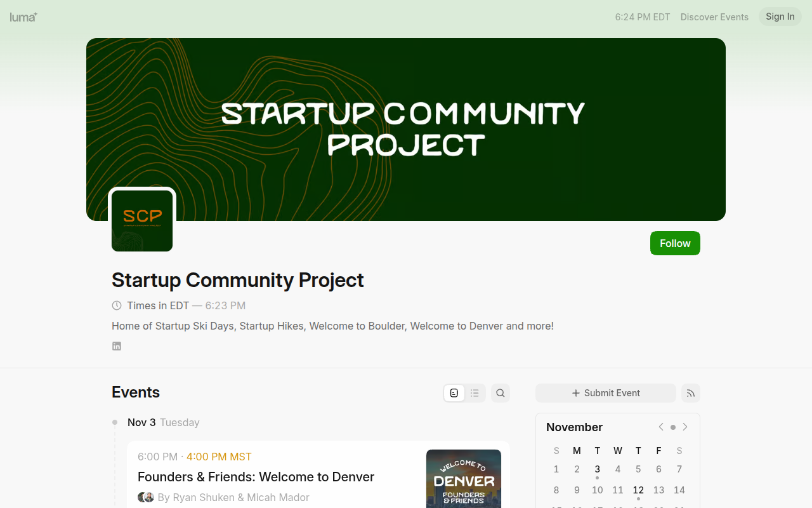Open the Discover Events link
The height and width of the screenshot is (508, 812).
tap(714, 17)
